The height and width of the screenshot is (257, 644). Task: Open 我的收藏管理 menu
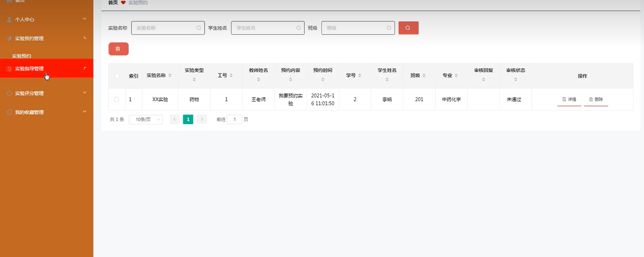(x=47, y=112)
